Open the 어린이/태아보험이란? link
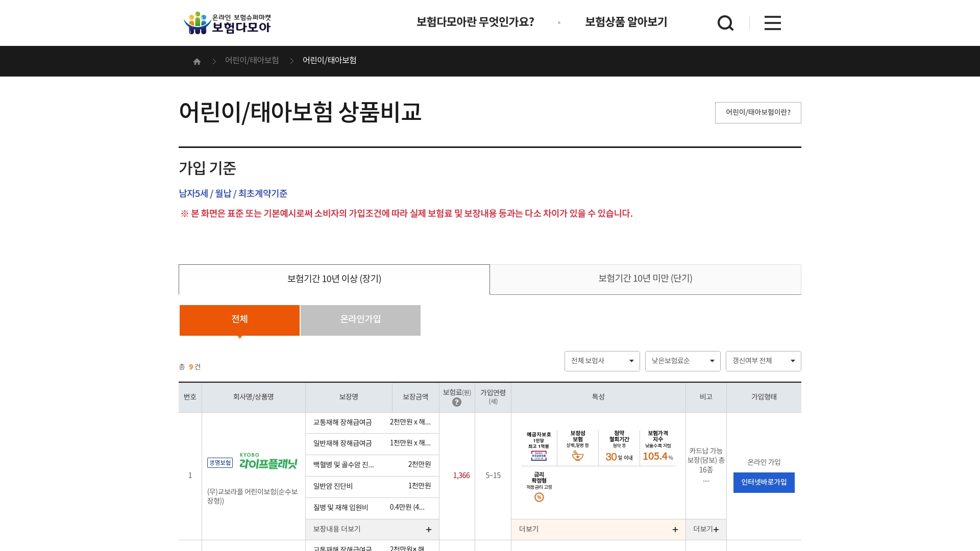Viewport: 980px width, 551px height. pos(758,112)
